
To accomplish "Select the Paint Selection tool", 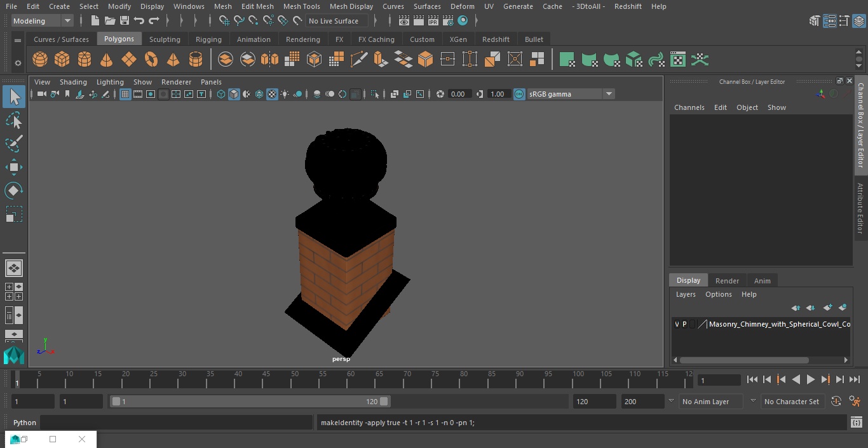I will pyautogui.click(x=14, y=144).
